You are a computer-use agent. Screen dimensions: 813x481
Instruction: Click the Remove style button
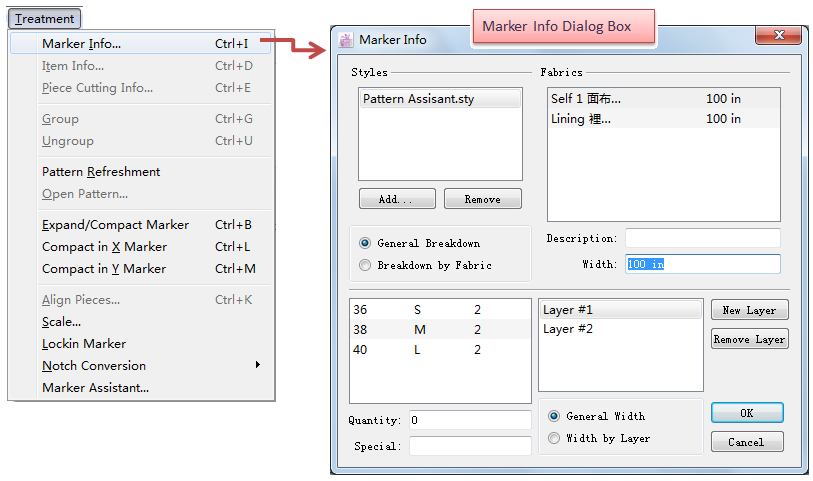[x=482, y=199]
